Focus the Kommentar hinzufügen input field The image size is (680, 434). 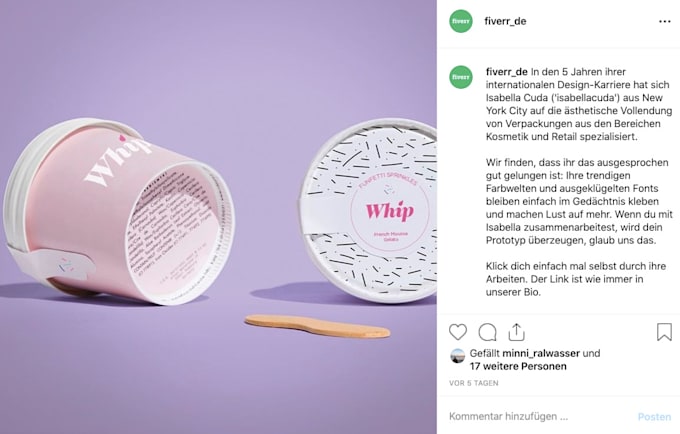click(538, 416)
